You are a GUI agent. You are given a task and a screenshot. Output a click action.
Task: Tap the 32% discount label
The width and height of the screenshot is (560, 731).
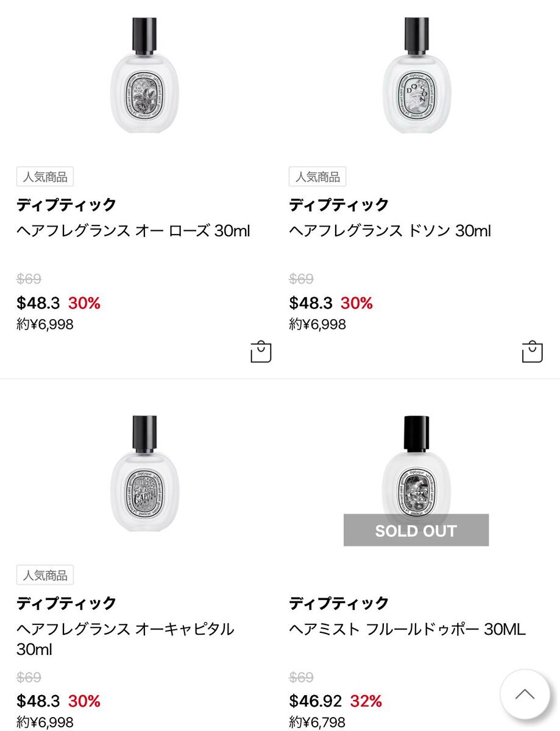tap(366, 701)
